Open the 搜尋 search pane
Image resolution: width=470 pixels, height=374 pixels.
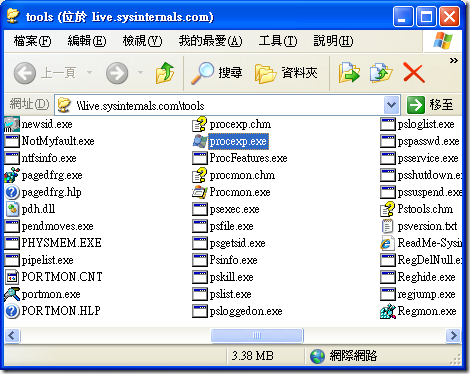point(217,73)
